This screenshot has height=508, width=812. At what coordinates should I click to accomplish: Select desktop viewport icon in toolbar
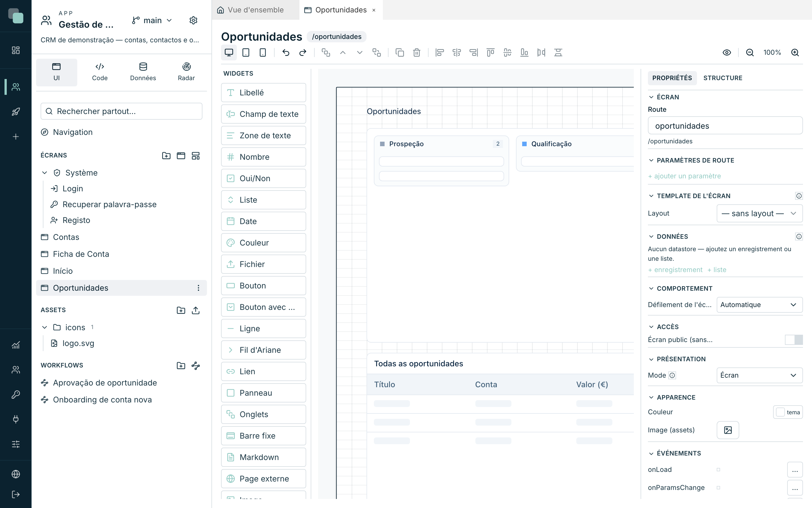(229, 52)
